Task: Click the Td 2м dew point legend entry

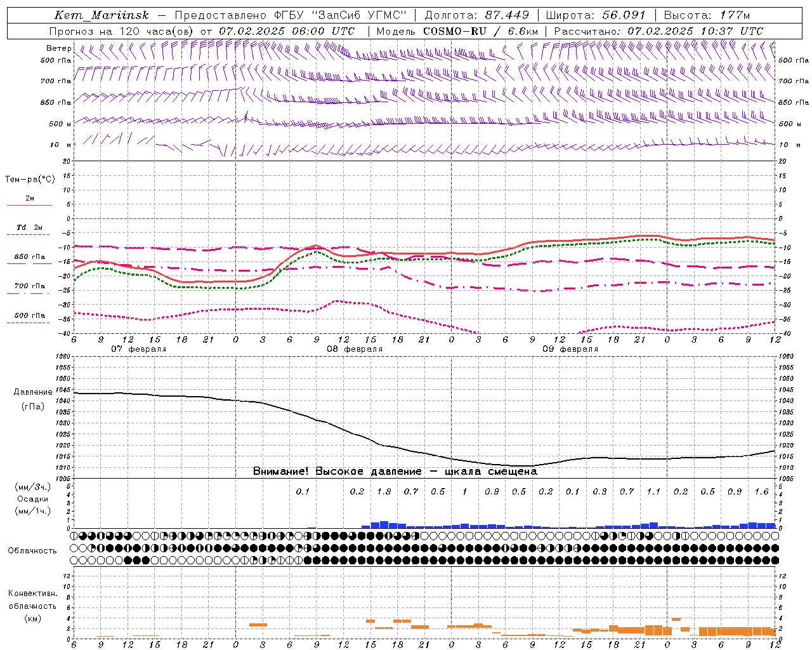Action: [x=30, y=227]
